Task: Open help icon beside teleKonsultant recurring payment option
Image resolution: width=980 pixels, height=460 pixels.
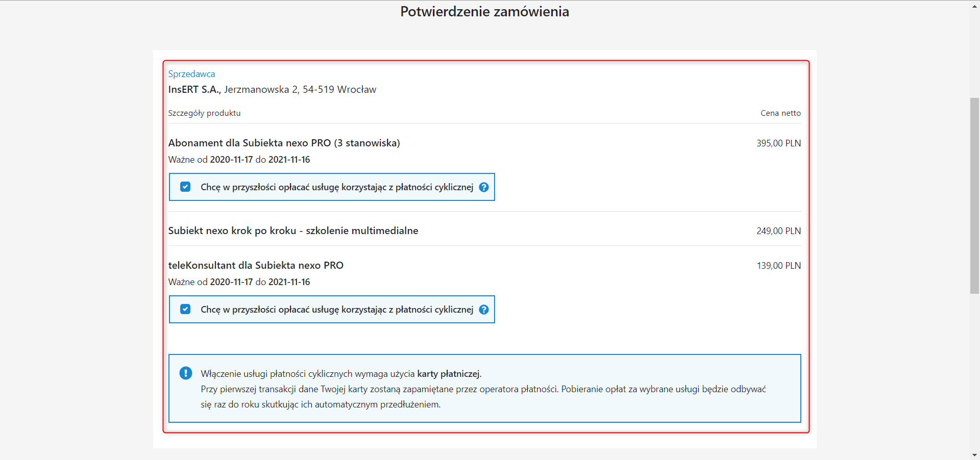Action: (484, 310)
